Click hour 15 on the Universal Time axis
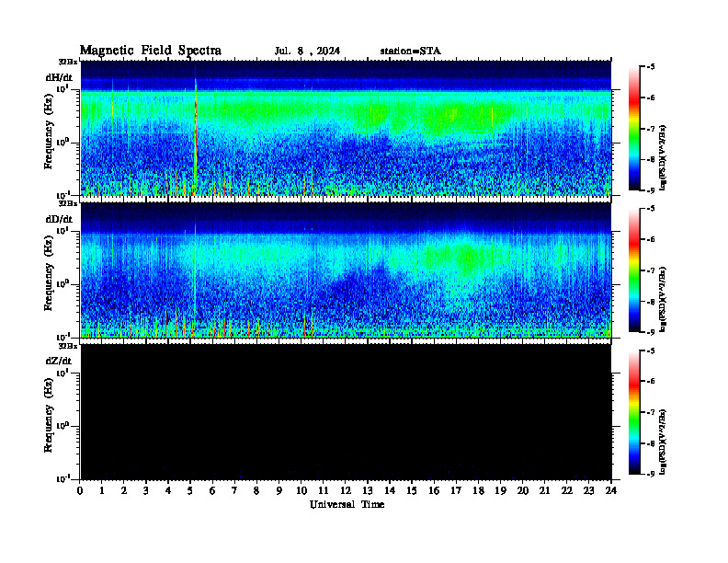 click(x=412, y=491)
